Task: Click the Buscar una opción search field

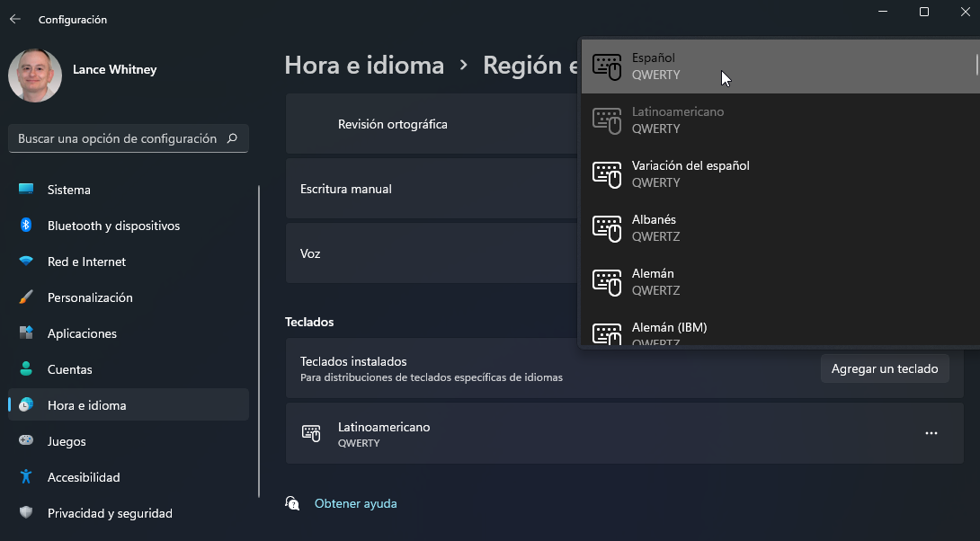Action: click(x=117, y=139)
